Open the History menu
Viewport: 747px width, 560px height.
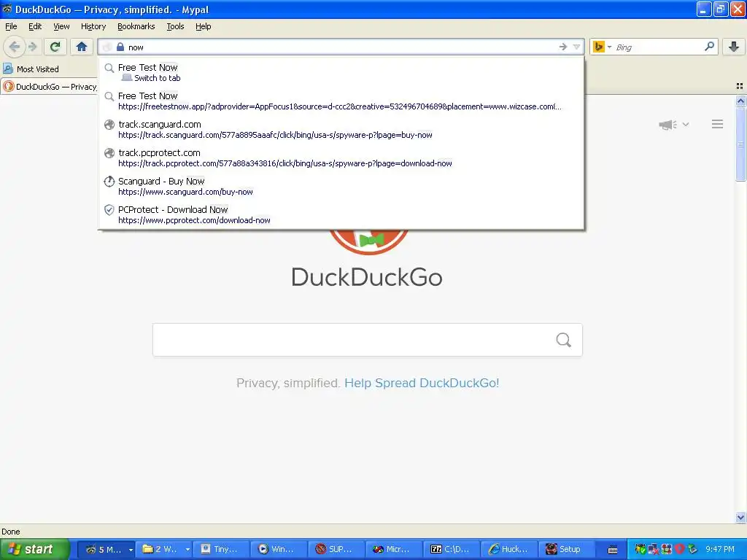(x=93, y=26)
